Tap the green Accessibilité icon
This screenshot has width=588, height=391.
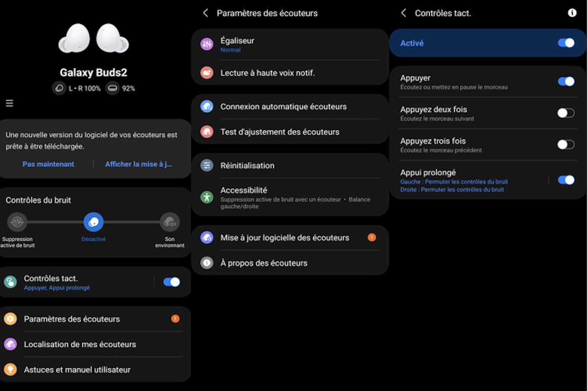(207, 197)
